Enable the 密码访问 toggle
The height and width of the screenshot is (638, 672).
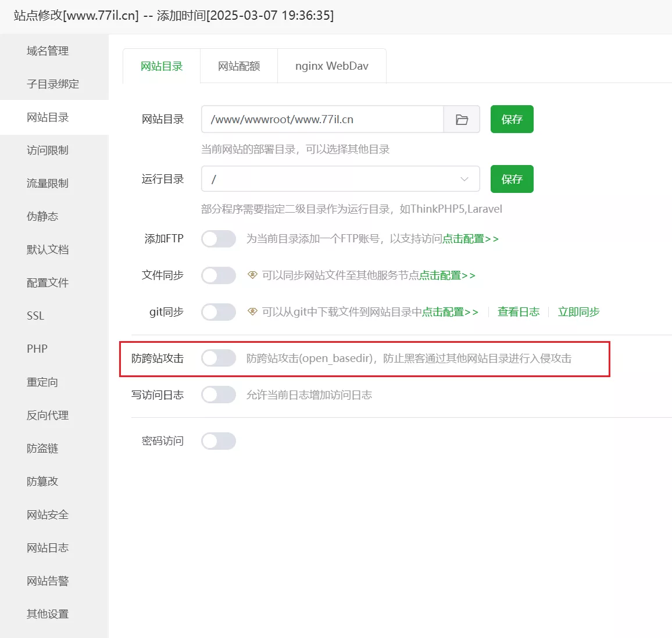click(x=219, y=441)
